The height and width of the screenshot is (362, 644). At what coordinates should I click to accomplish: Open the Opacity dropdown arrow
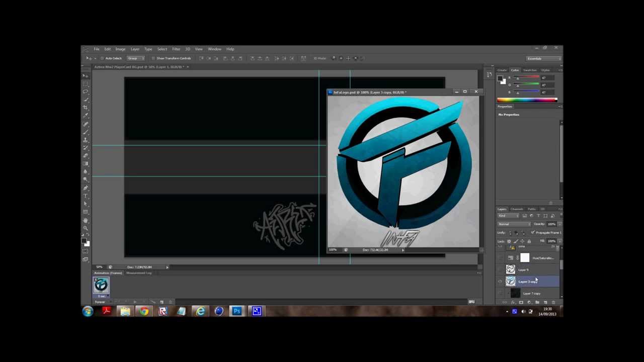coord(560,224)
